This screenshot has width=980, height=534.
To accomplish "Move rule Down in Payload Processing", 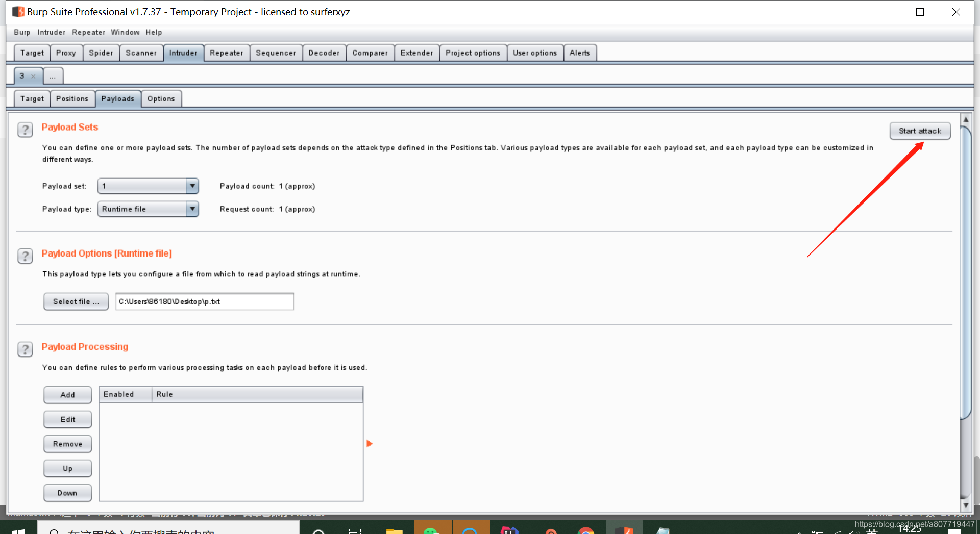I will [x=67, y=493].
